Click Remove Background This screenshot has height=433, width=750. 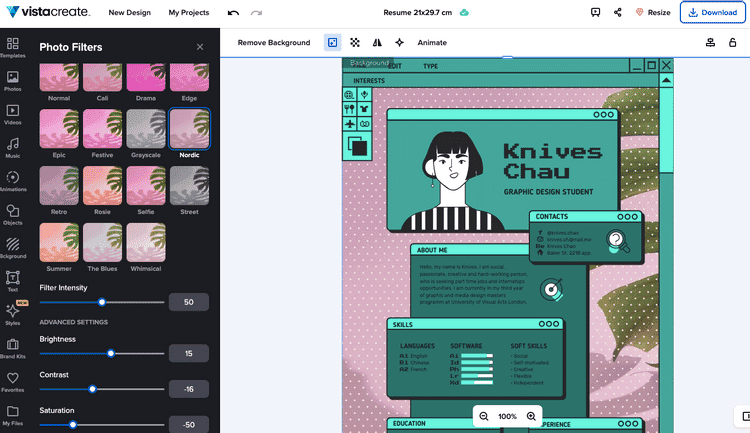coord(274,43)
